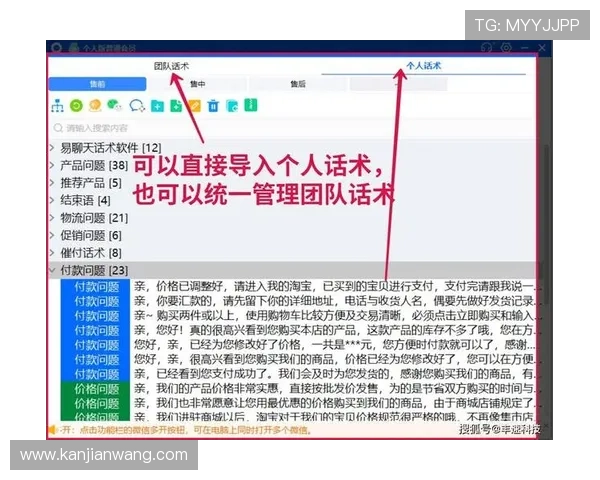Click the yellow pencil edit icon
600x480 pixels.
pyautogui.click(x=195, y=106)
